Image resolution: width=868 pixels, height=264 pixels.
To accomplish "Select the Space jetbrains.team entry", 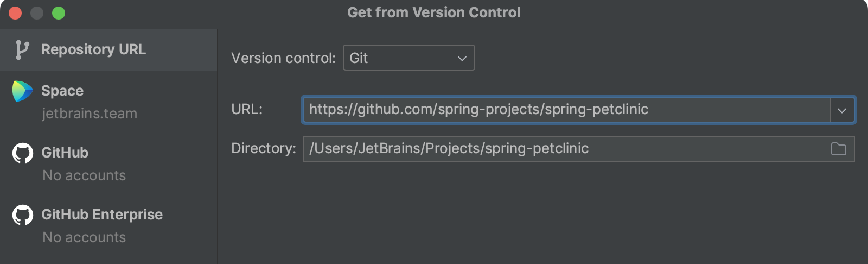I will 108,102.
